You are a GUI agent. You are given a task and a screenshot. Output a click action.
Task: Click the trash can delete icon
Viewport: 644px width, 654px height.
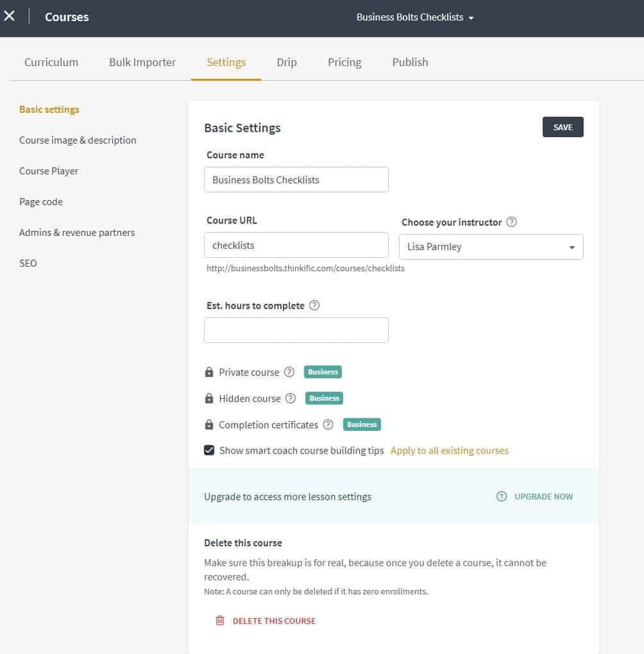pyautogui.click(x=219, y=621)
